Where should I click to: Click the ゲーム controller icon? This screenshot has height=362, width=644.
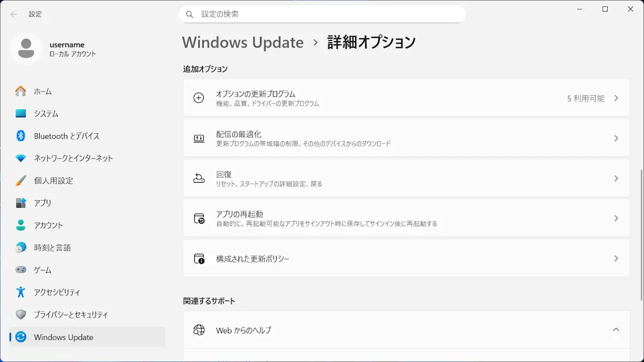(x=21, y=270)
